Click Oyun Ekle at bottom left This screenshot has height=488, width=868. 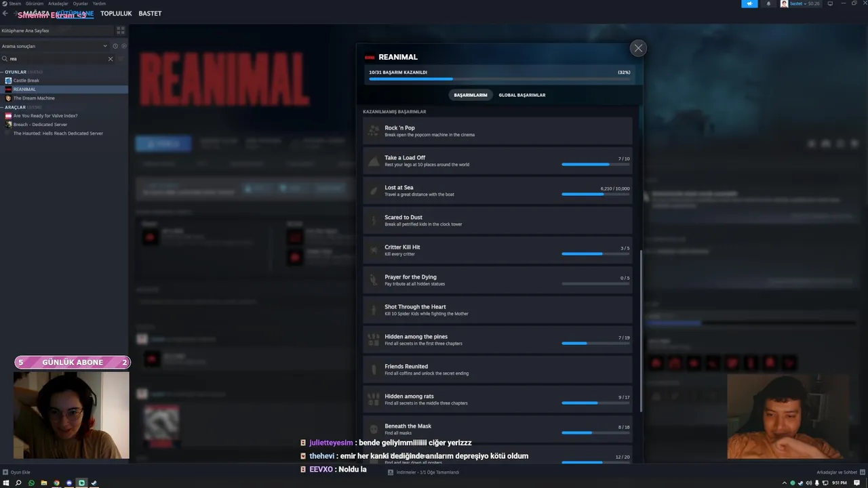pos(17,472)
